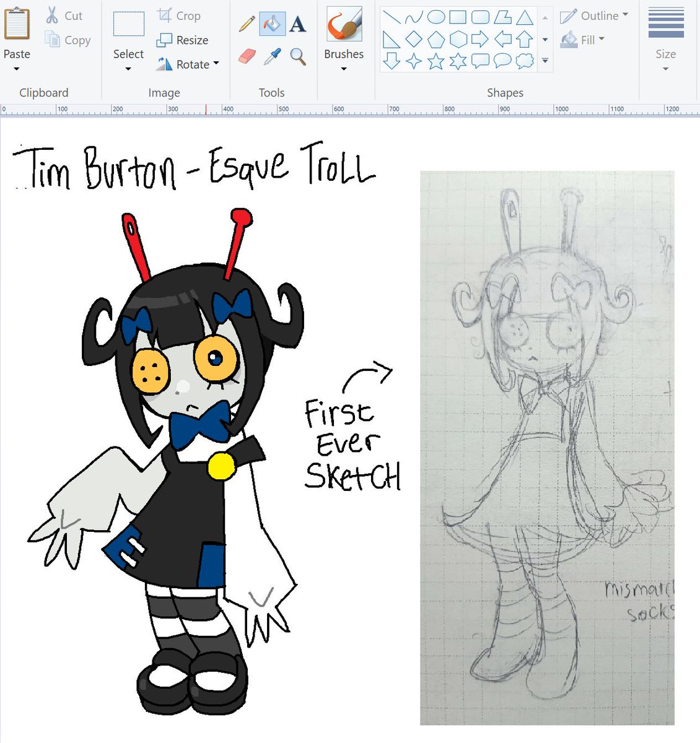Pick the Down arrow shape
This screenshot has width=700, height=743.
pos(392,61)
